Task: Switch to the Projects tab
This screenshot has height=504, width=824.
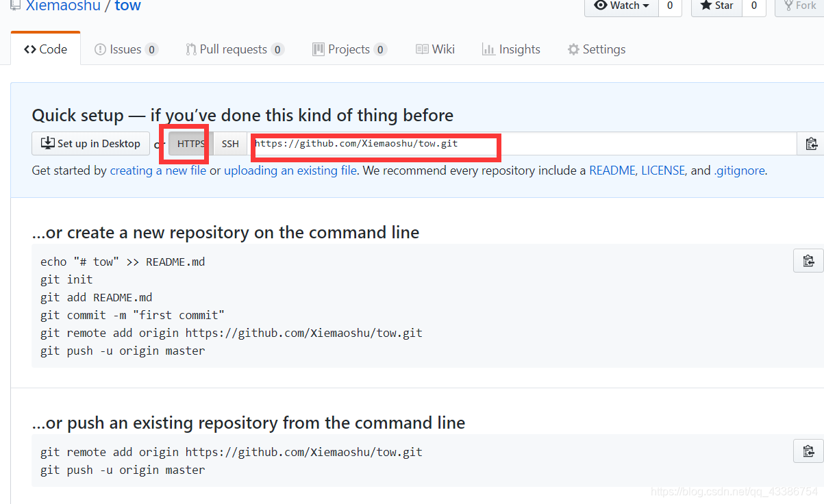Action: pos(349,49)
